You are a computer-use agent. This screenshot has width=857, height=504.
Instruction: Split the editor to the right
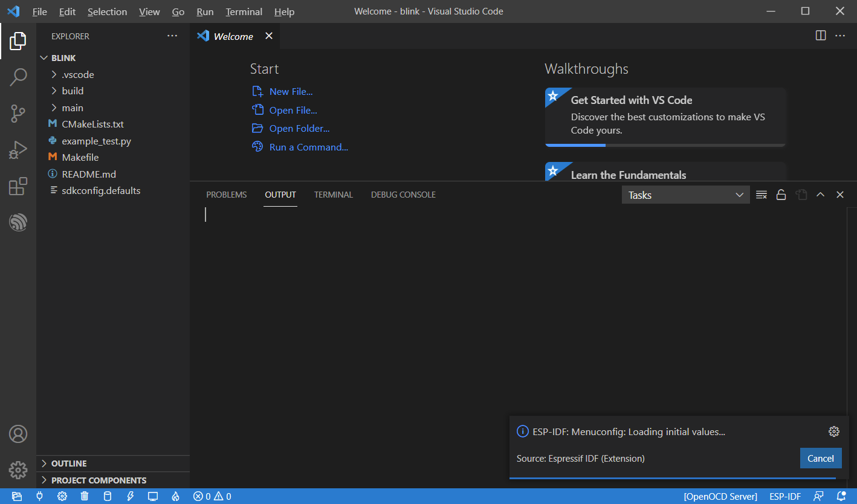click(x=821, y=36)
